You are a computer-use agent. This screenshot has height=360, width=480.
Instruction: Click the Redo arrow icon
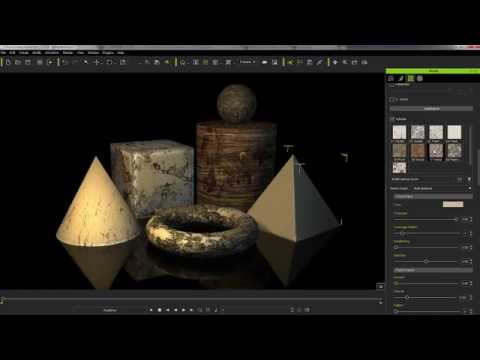click(75, 62)
